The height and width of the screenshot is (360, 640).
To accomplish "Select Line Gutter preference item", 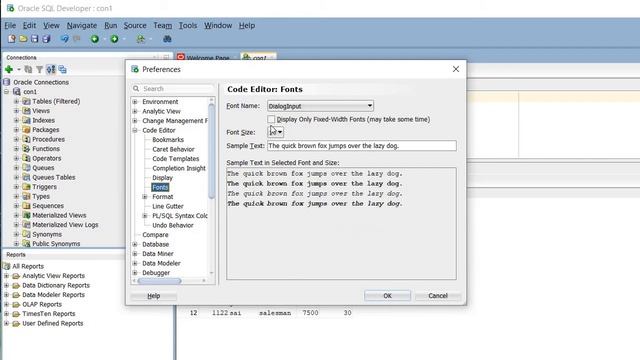I will 168,206.
